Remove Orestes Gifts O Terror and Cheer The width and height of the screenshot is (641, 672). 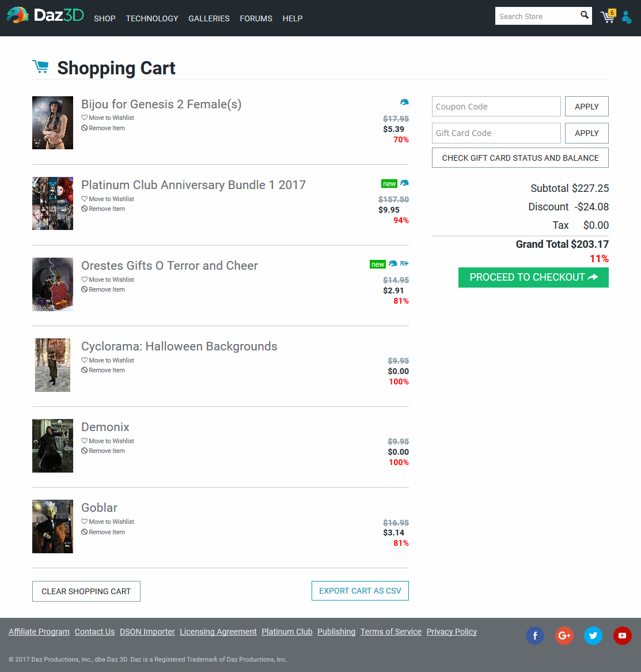point(103,289)
